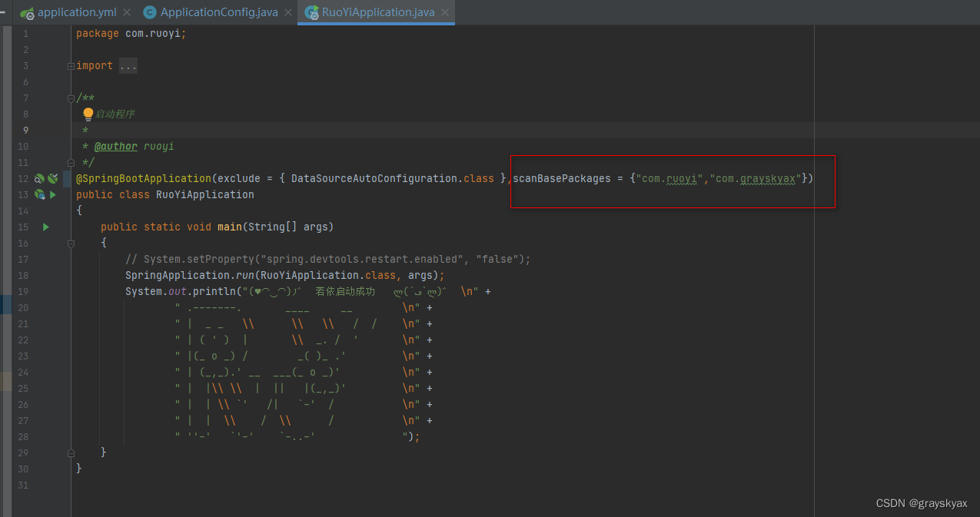This screenshot has height=517, width=980.
Task: Click SpringApplication.run call on line 18
Action: coord(285,275)
